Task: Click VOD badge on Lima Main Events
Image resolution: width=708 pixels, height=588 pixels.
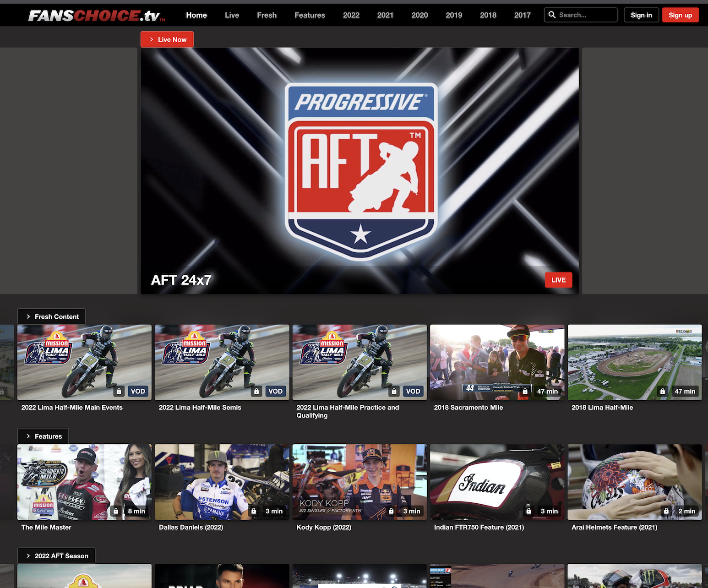Action: [138, 391]
